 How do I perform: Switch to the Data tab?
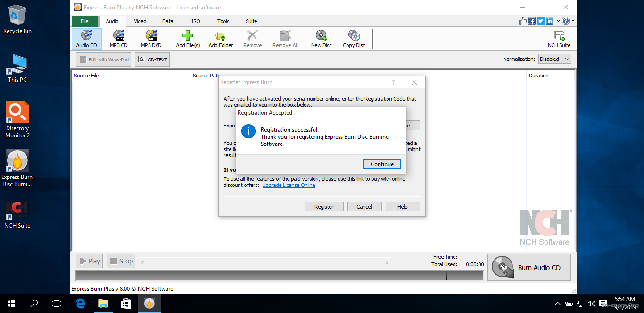168,21
